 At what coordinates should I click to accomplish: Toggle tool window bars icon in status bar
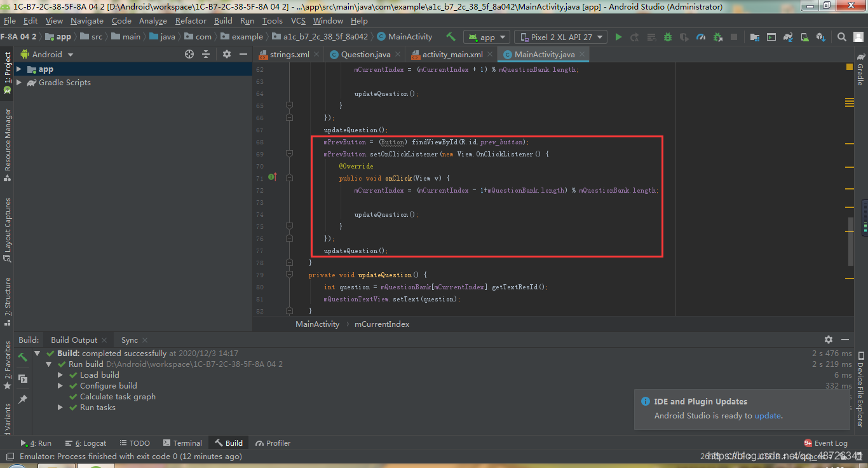9,457
